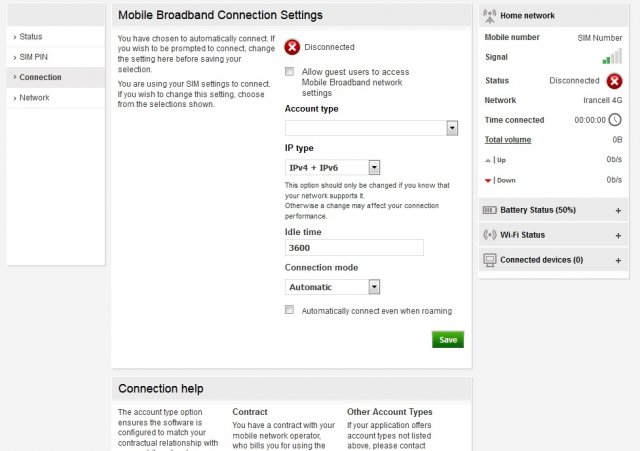
Task: Toggle automatically connect even when roaming
Action: tap(290, 311)
